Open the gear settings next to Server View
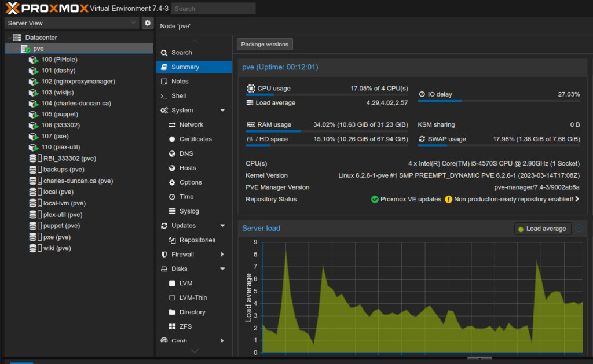 148,23
